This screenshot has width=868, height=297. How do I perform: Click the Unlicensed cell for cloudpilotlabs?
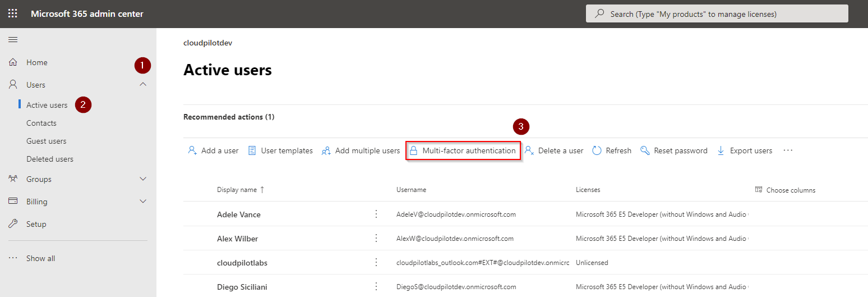tap(592, 263)
